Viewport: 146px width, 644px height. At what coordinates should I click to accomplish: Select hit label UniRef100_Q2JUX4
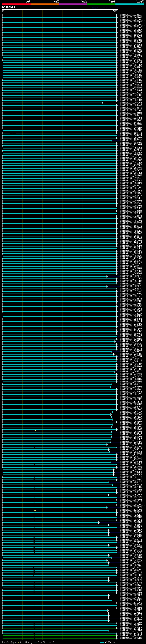131,93
